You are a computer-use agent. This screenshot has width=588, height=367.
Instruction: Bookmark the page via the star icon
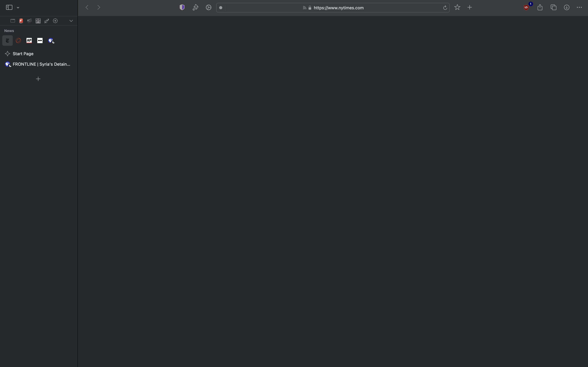(x=457, y=8)
